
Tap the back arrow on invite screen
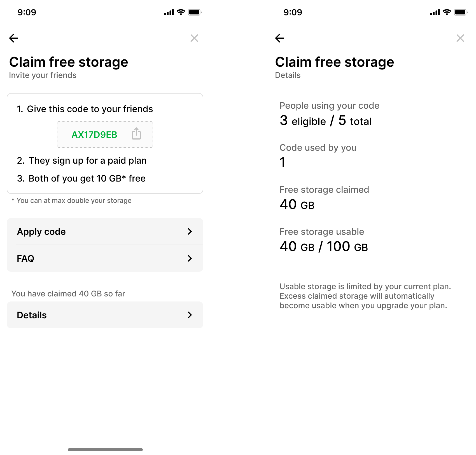13,38
